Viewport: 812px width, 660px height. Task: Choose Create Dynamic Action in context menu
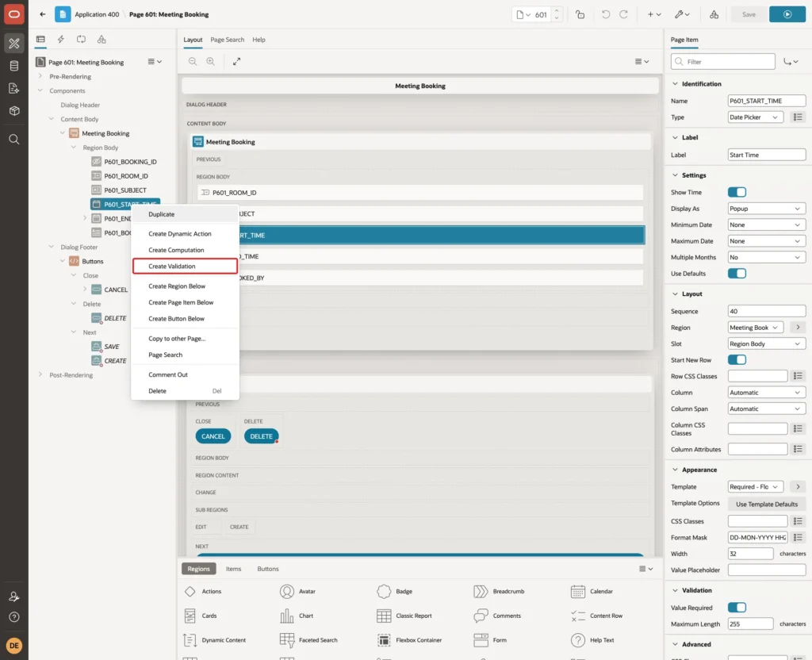tap(186, 234)
